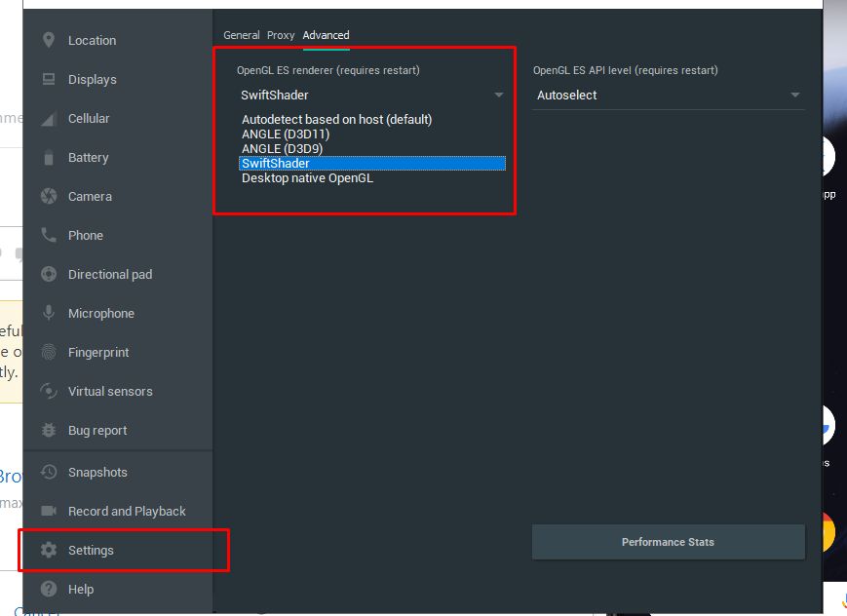Click the Bug report icon
The width and height of the screenshot is (847, 616).
click(49, 430)
